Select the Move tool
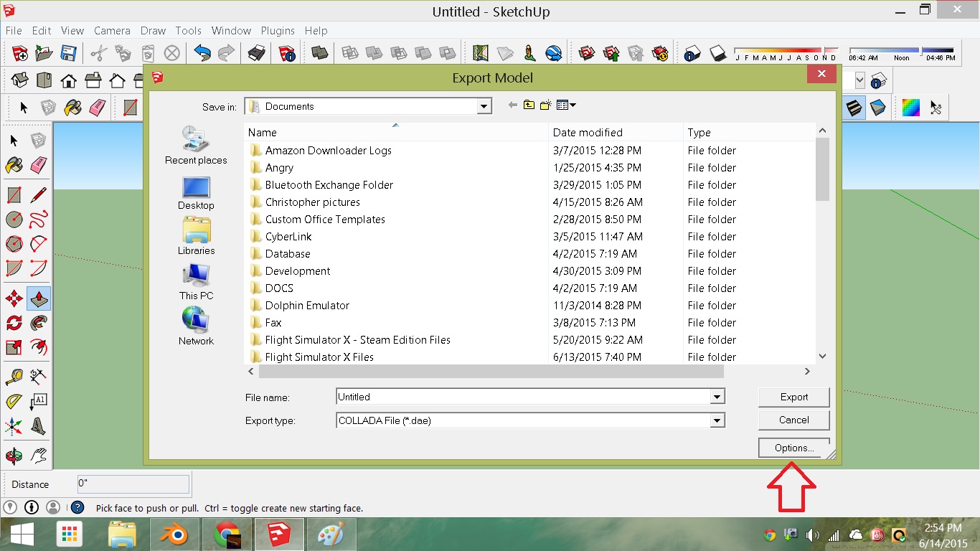Viewport: 980px width, 551px height. [x=14, y=298]
